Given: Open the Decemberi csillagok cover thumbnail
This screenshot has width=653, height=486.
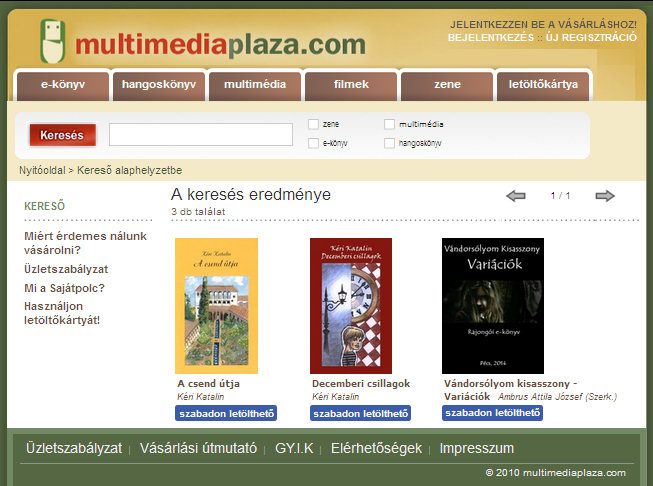Looking at the screenshot, I should pos(351,306).
